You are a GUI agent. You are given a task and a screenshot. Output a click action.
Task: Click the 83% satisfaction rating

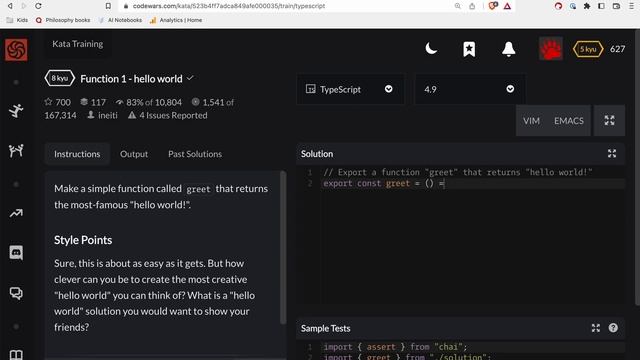tap(149, 102)
